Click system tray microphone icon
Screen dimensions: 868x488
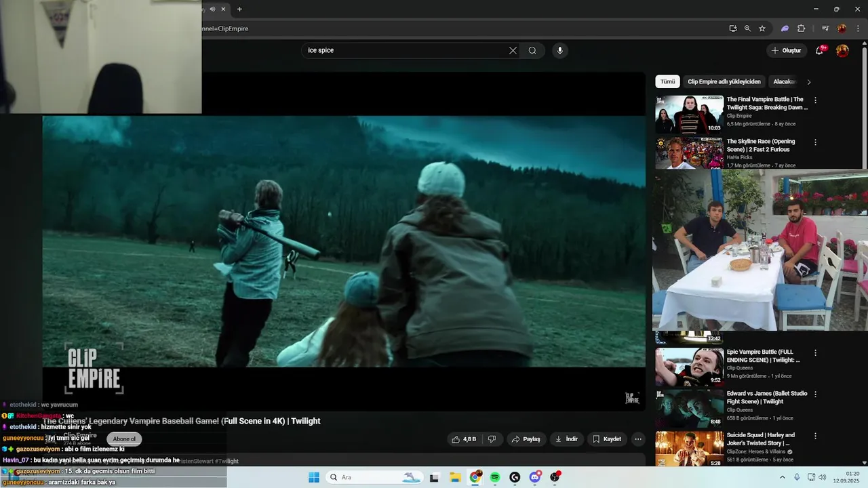[797, 477]
